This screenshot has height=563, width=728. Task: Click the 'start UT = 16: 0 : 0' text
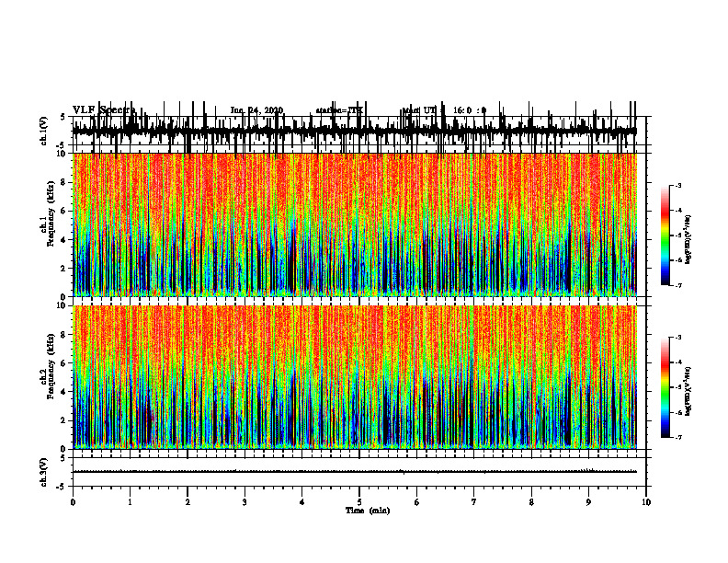point(444,110)
